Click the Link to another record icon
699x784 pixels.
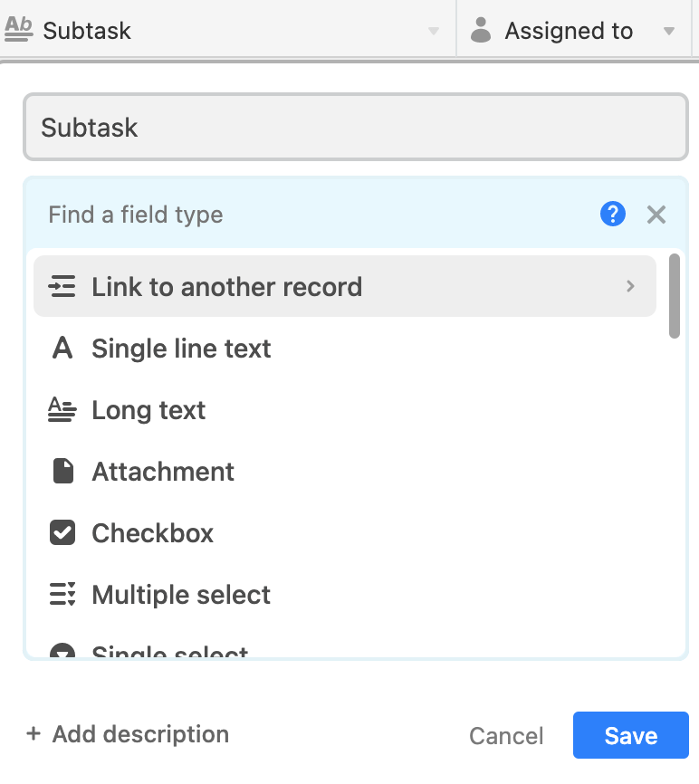(62, 285)
